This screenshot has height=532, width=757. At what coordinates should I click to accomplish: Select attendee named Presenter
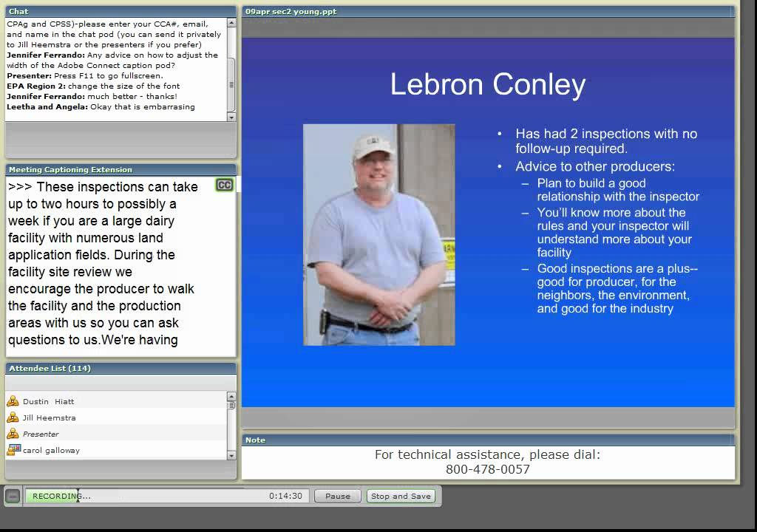tap(116, 434)
